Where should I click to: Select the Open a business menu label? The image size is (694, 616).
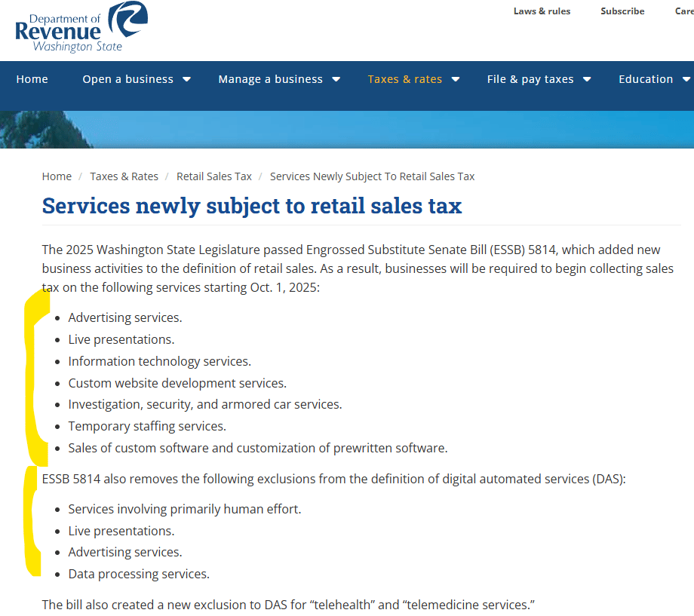(x=127, y=79)
